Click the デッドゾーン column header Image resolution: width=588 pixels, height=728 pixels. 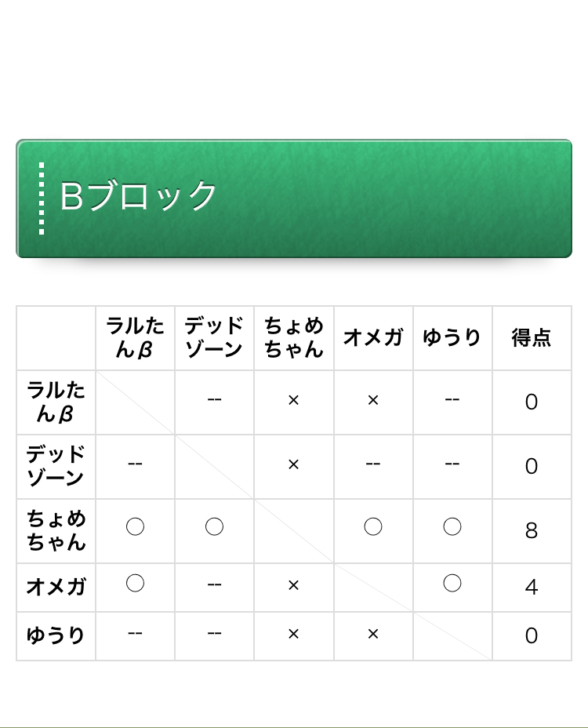pyautogui.click(x=214, y=337)
